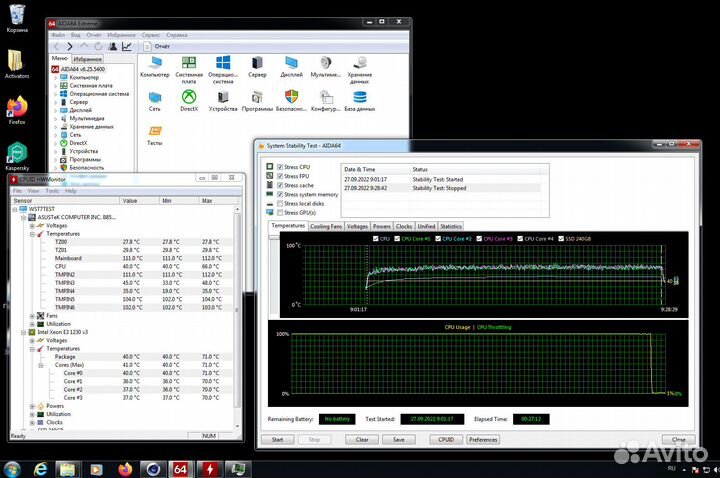Image resolution: width=720 pixels, height=478 pixels.
Task: Open the Операционная система category icon
Action: coord(223,70)
